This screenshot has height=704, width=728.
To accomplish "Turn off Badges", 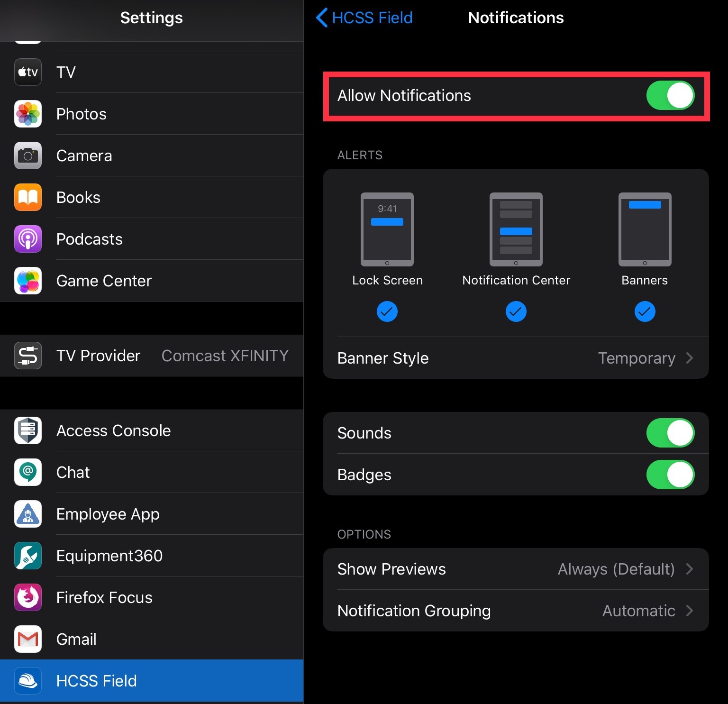I will (x=670, y=475).
